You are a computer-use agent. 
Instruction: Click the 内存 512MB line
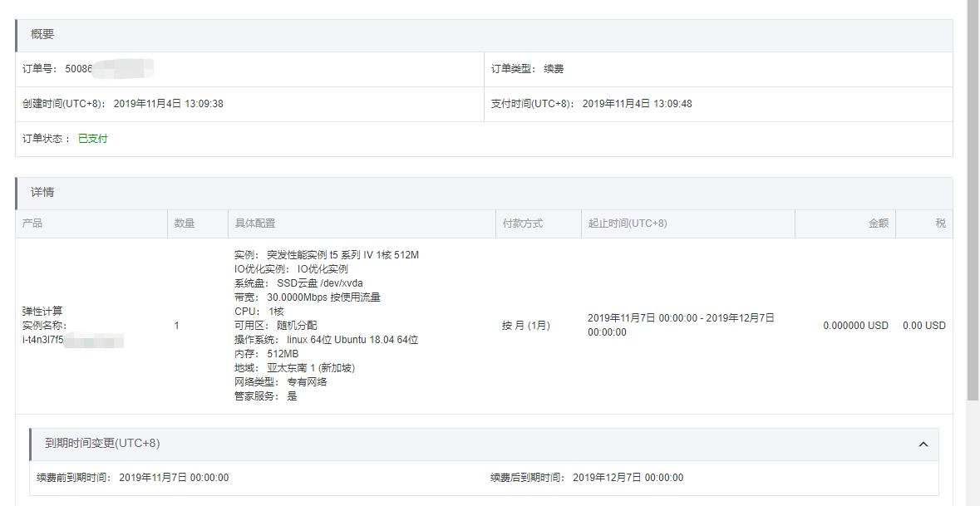click(266, 354)
